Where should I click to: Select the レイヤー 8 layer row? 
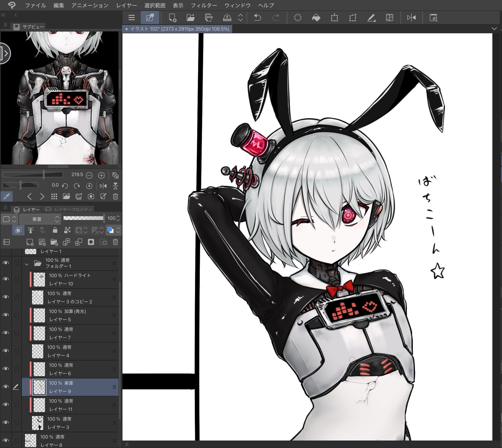tap(70, 440)
